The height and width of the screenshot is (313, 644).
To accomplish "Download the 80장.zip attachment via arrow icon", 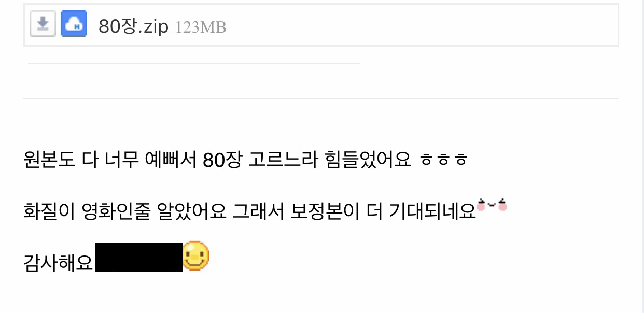I will coord(43,24).
